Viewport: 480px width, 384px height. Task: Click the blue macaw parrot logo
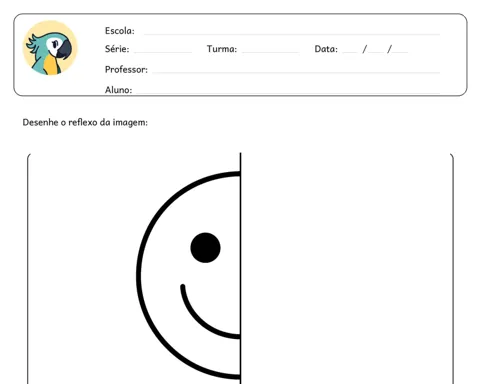(50, 48)
